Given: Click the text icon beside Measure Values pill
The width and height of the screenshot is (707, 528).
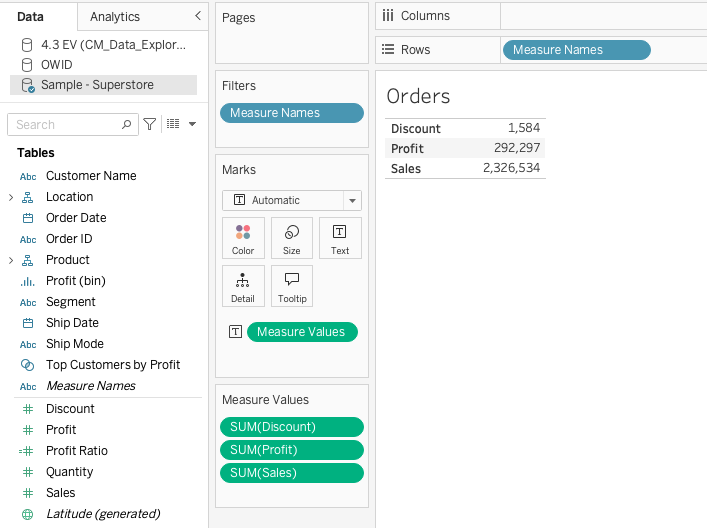Looking at the screenshot, I should pyautogui.click(x=235, y=332).
